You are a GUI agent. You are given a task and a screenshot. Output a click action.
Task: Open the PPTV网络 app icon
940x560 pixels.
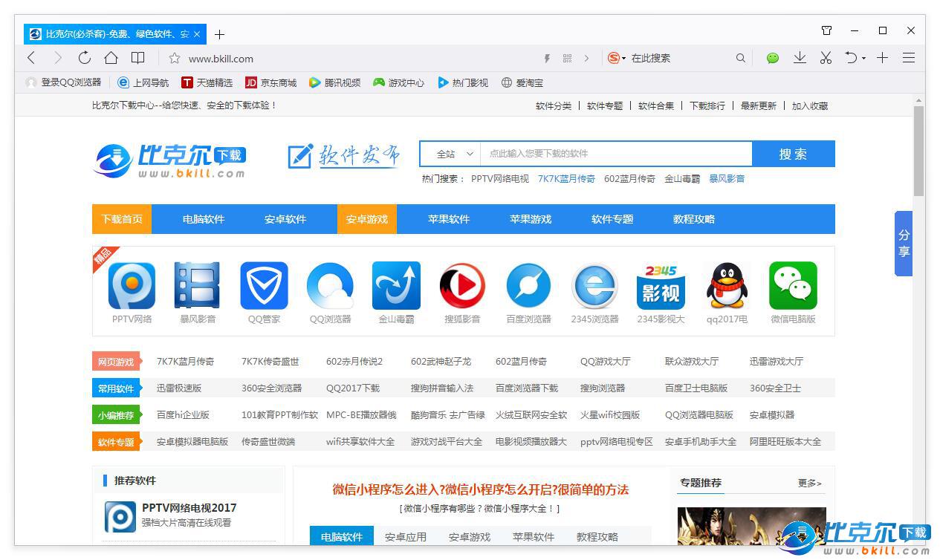[x=132, y=286]
